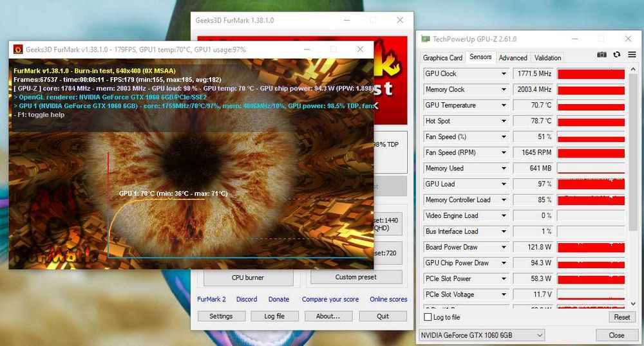The height and width of the screenshot is (346, 644).
Task: Open the GPU Chip Power Draw dropdown
Action: 504,263
